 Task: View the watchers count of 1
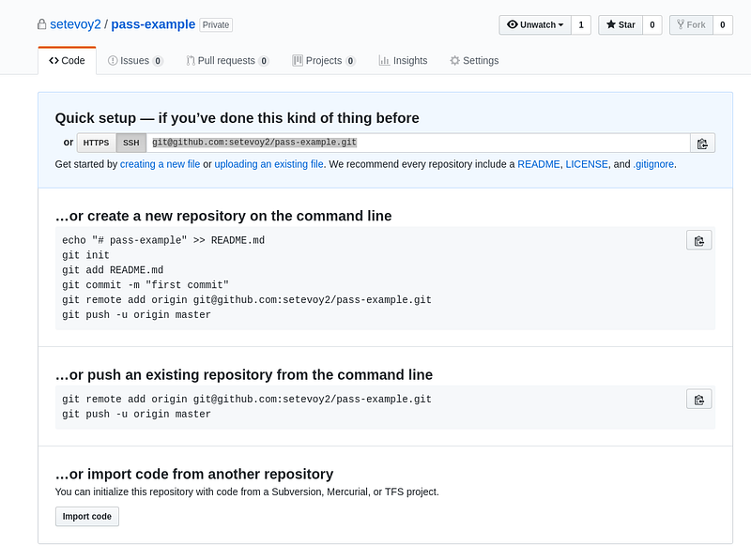click(x=581, y=25)
